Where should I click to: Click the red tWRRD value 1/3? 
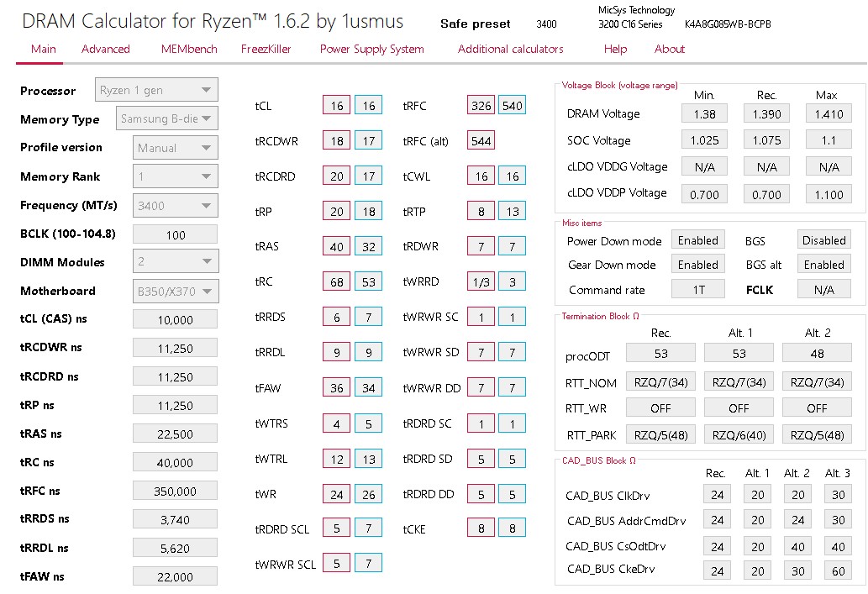481,281
